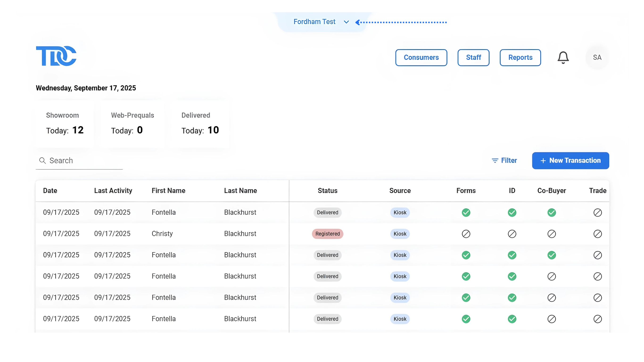
Task: Click the Trade empty icon in the first row
Action: tap(598, 213)
